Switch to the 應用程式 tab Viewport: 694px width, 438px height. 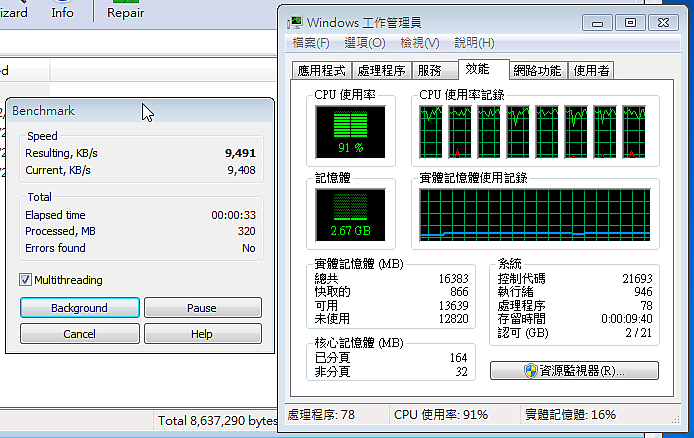[x=322, y=71]
